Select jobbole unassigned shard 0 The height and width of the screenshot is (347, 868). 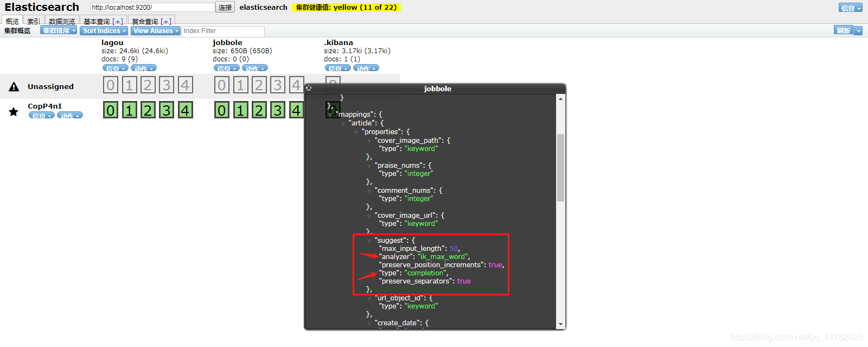(222, 85)
